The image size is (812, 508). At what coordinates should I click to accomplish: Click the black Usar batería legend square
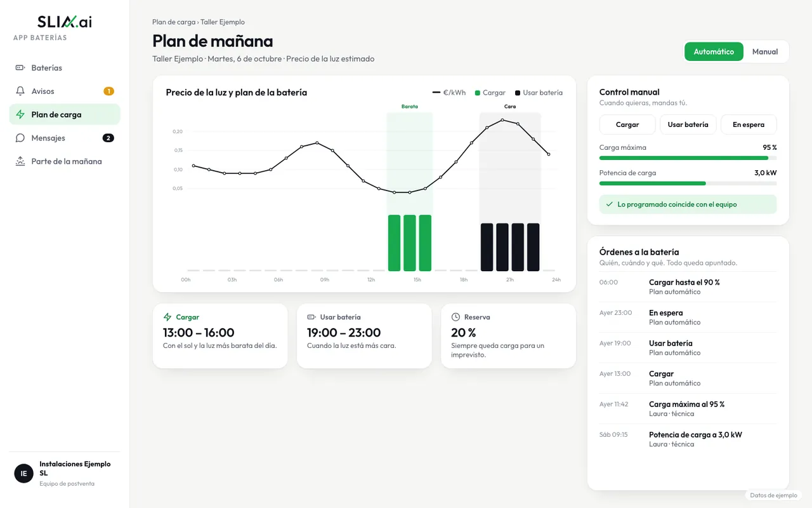(x=518, y=93)
